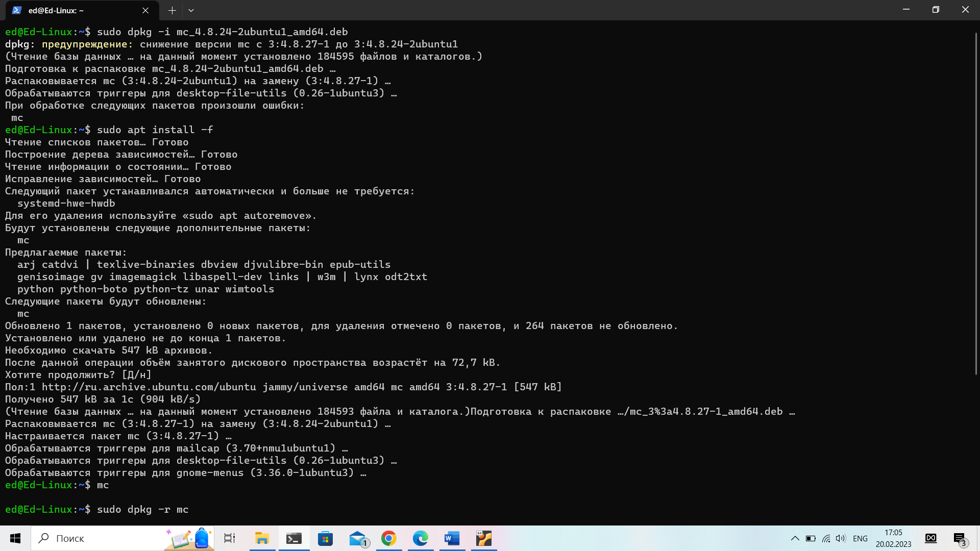Image resolution: width=980 pixels, height=551 pixels.
Task: Click the Terminal taskbar icon
Action: 293,538
